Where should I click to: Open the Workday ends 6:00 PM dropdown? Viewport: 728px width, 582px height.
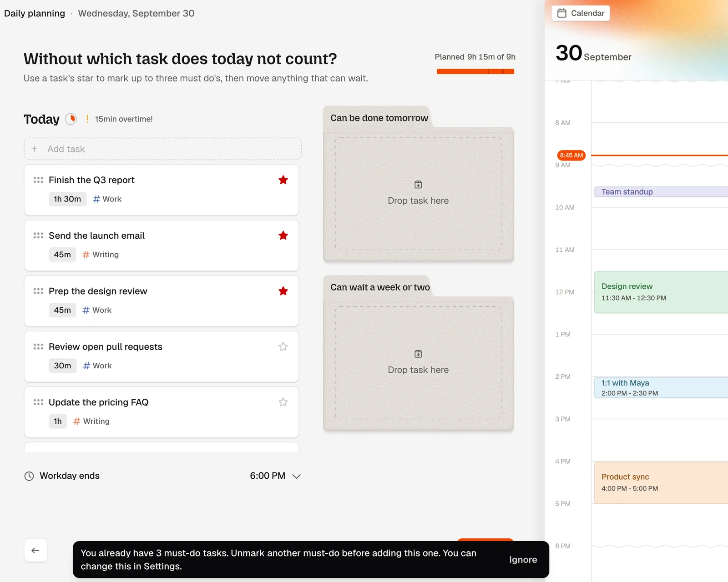275,476
